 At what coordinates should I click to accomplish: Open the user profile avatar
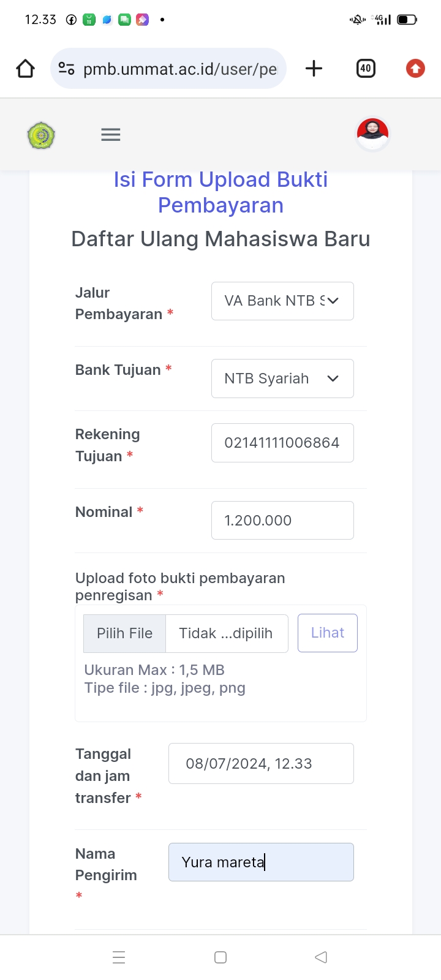(x=372, y=133)
